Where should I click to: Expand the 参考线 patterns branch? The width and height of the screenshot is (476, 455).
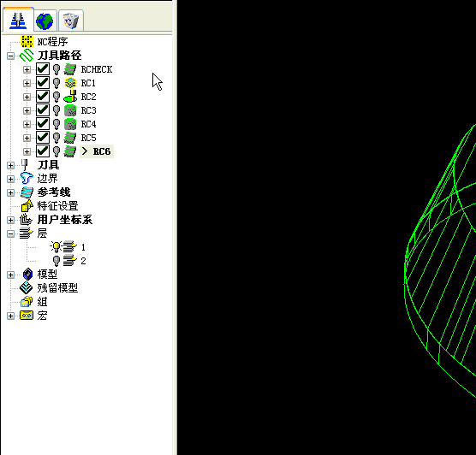pyautogui.click(x=10, y=192)
